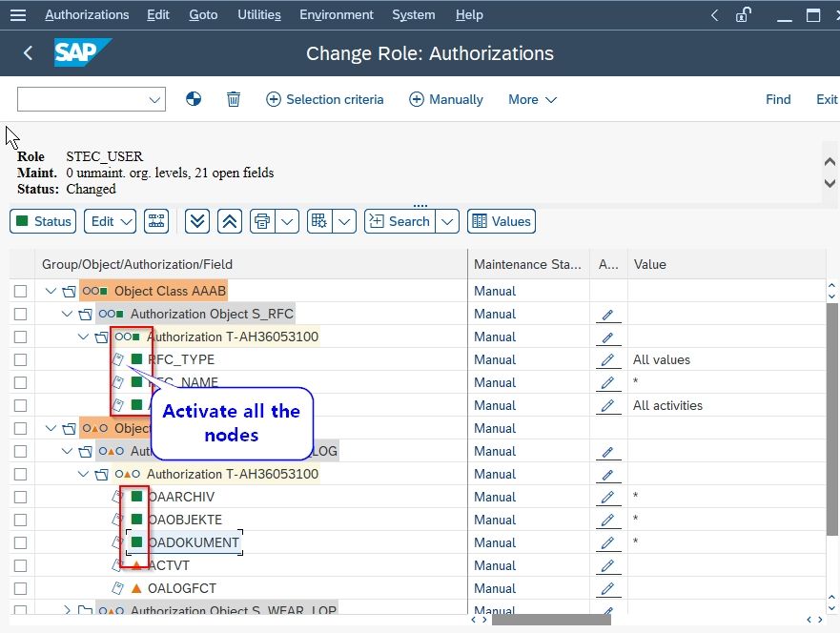The width and height of the screenshot is (840, 633).
Task: Open the Authorizations menu
Action: [87, 15]
